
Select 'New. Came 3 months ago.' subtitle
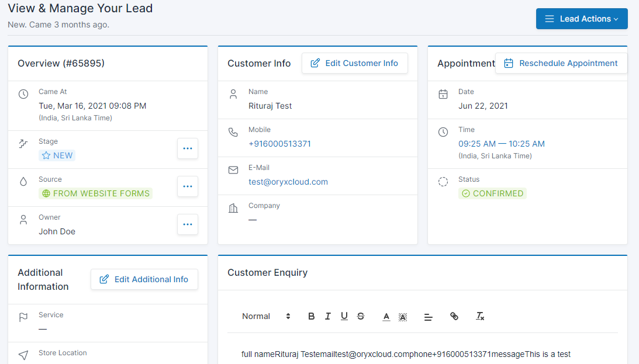click(x=58, y=25)
